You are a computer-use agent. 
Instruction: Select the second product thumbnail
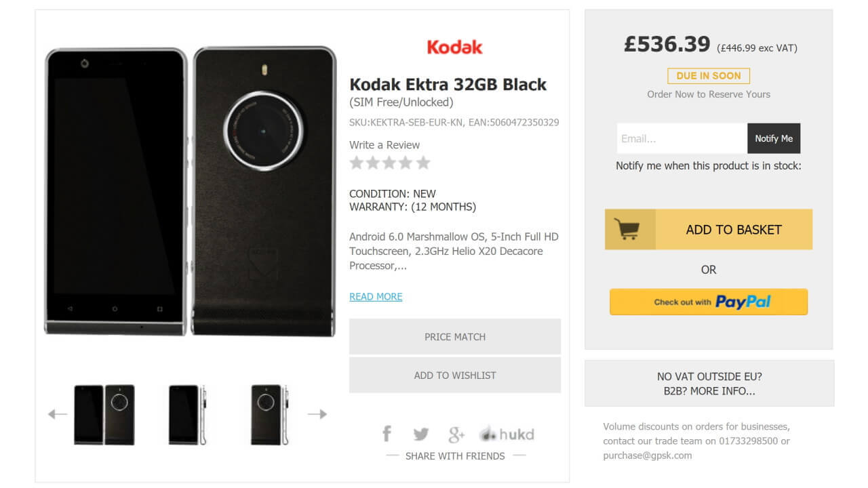point(188,412)
